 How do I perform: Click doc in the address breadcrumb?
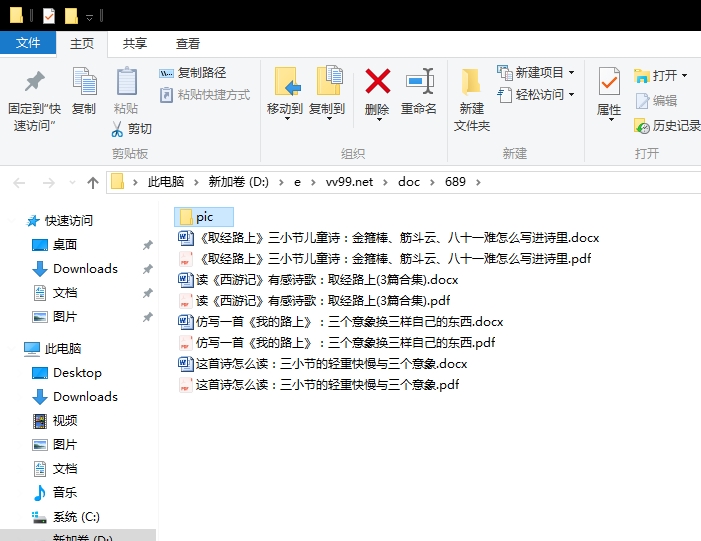coord(409,182)
